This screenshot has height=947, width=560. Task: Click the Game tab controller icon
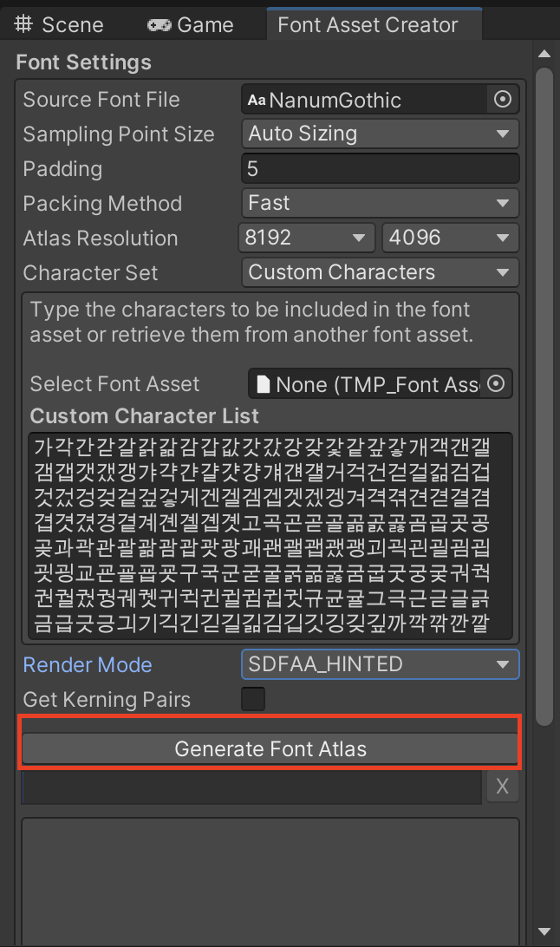coord(160,25)
